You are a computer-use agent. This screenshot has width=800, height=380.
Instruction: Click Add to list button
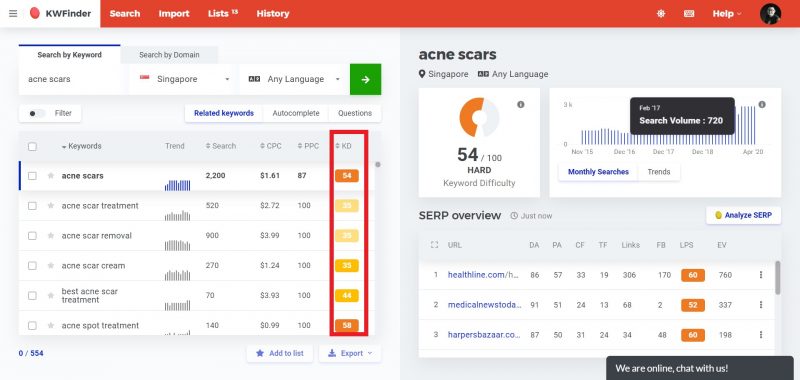(x=280, y=353)
